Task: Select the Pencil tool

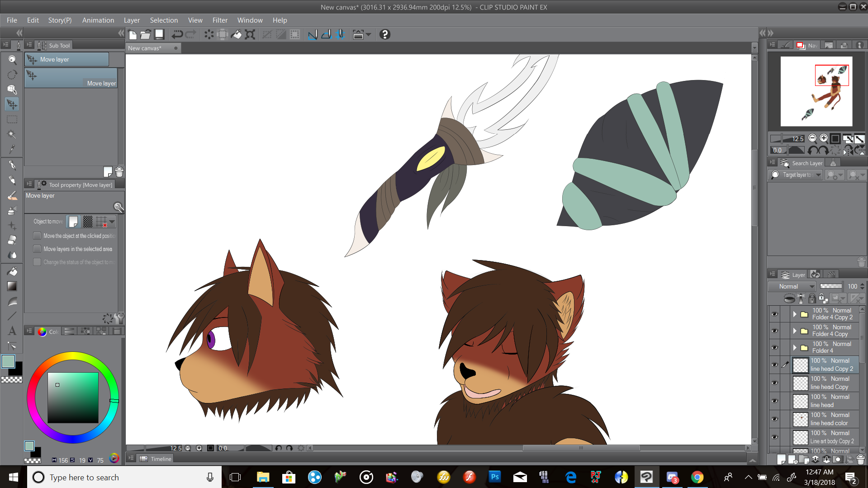Action: [x=12, y=180]
